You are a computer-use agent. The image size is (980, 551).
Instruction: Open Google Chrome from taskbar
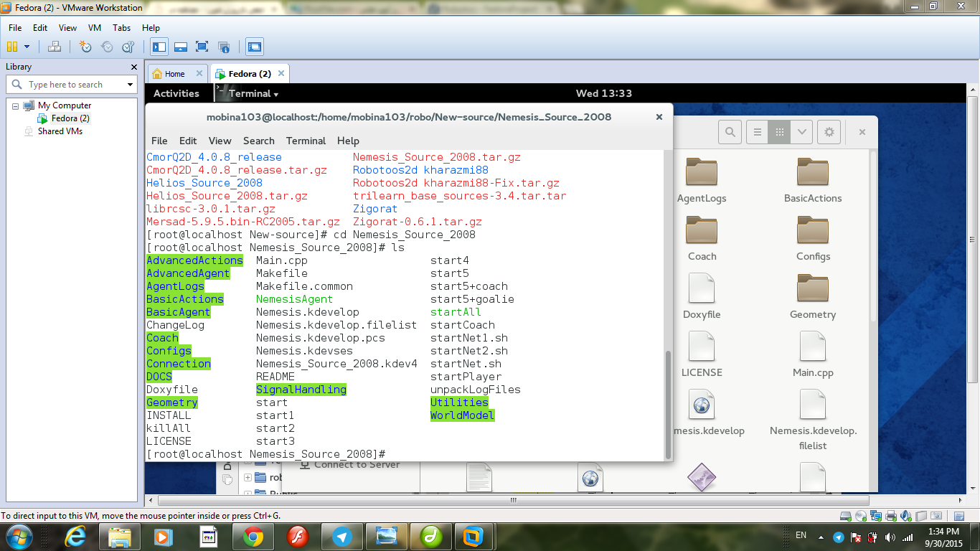253,536
